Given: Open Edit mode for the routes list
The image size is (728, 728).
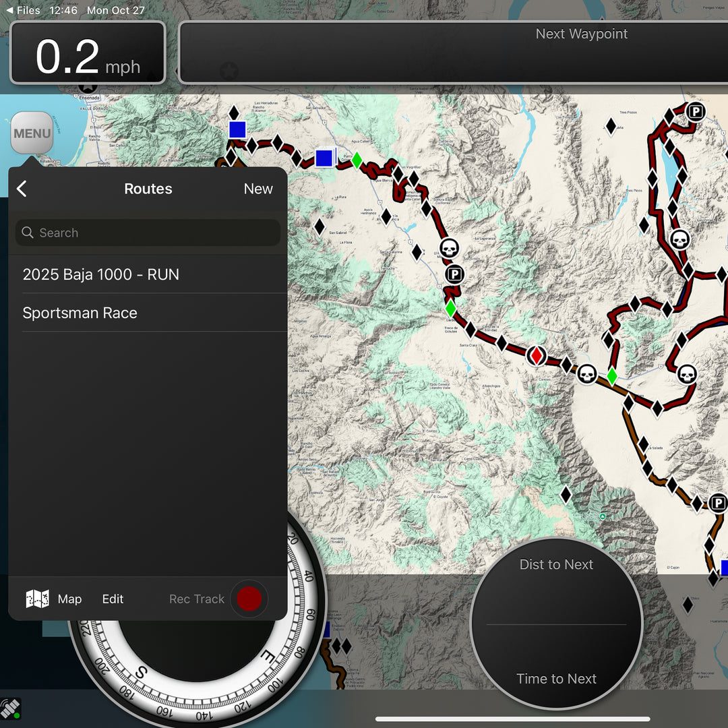Looking at the screenshot, I should (112, 599).
